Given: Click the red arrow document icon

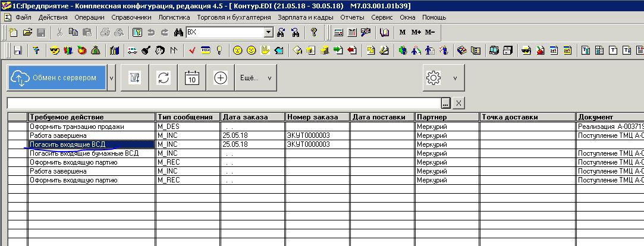Looking at the screenshot, I should coord(352,51).
